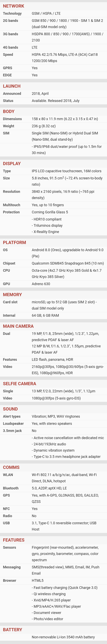Click the GPU label in Platform

point(6,284)
